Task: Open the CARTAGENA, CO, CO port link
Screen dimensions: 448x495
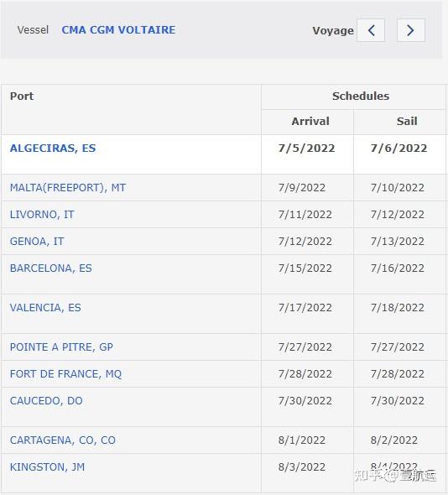Action: (63, 440)
